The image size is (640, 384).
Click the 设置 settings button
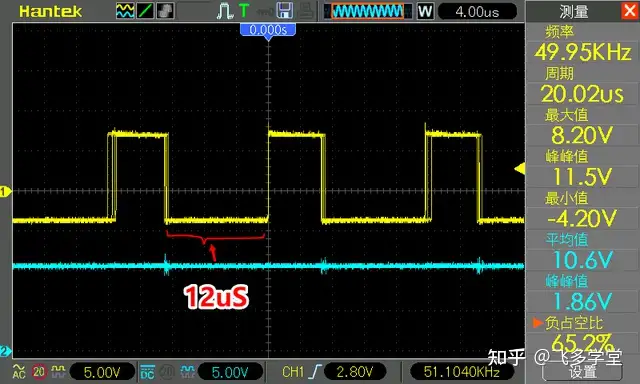[582, 372]
